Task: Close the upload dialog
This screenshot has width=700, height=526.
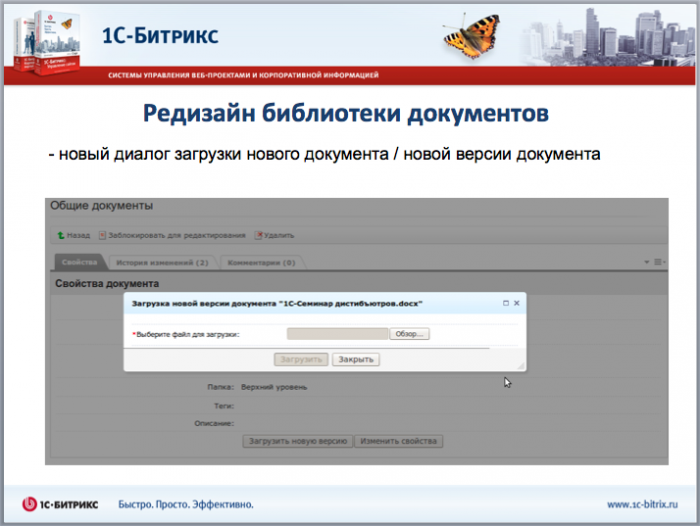Action: (x=517, y=303)
